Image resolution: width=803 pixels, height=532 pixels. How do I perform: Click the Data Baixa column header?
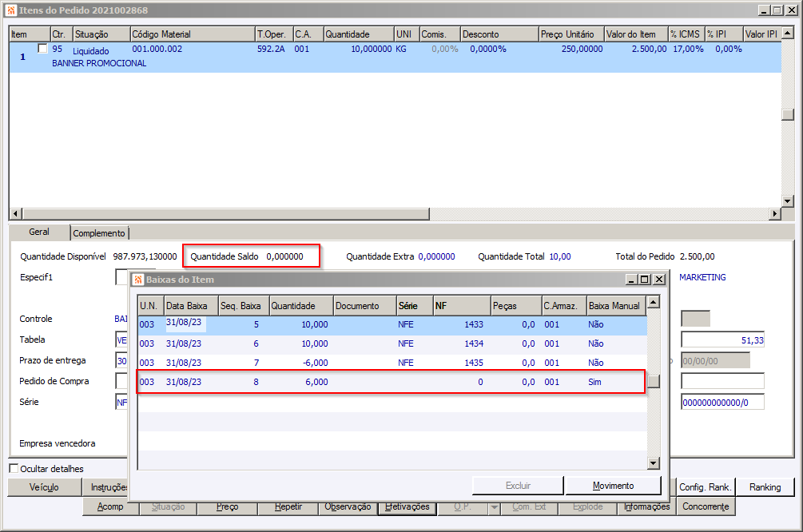(191, 306)
